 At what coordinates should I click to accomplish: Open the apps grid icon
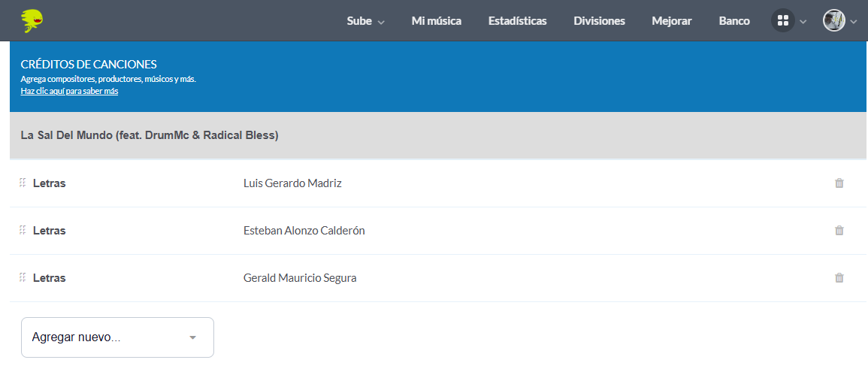click(783, 21)
